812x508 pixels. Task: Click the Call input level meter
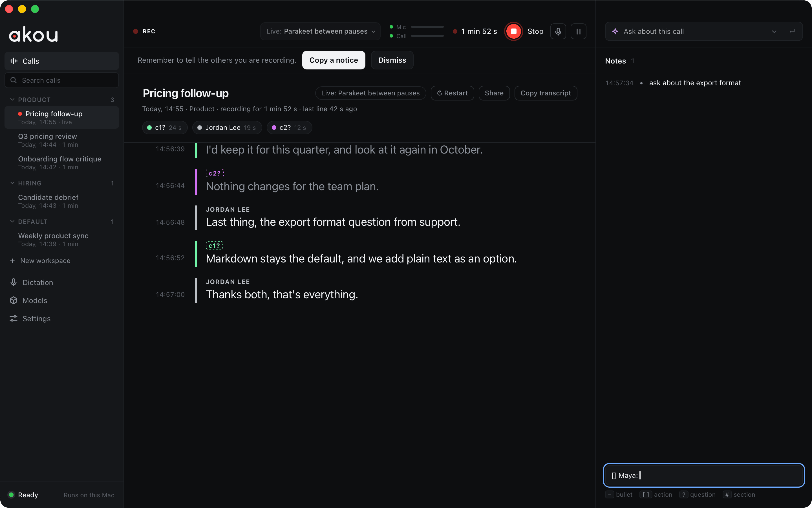pyautogui.click(x=427, y=36)
